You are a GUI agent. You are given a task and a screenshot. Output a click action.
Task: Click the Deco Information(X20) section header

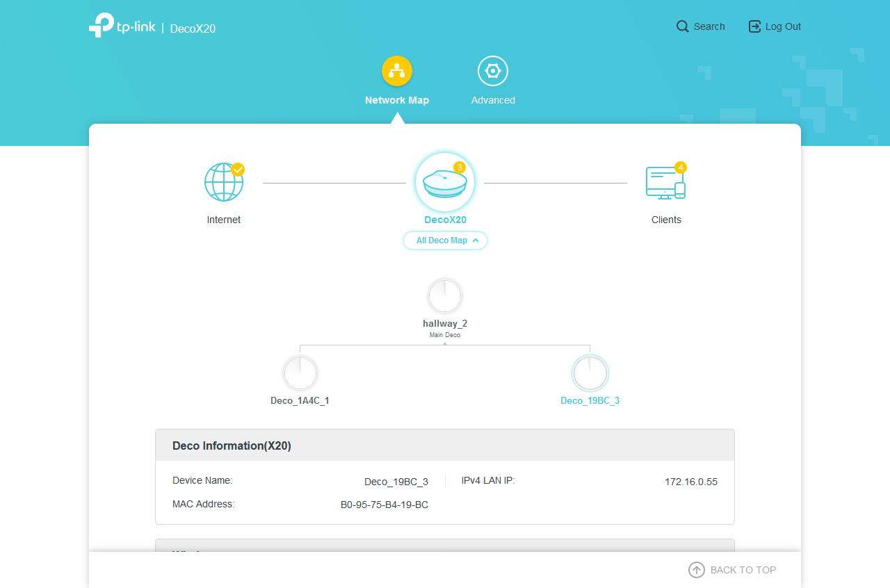(445, 445)
